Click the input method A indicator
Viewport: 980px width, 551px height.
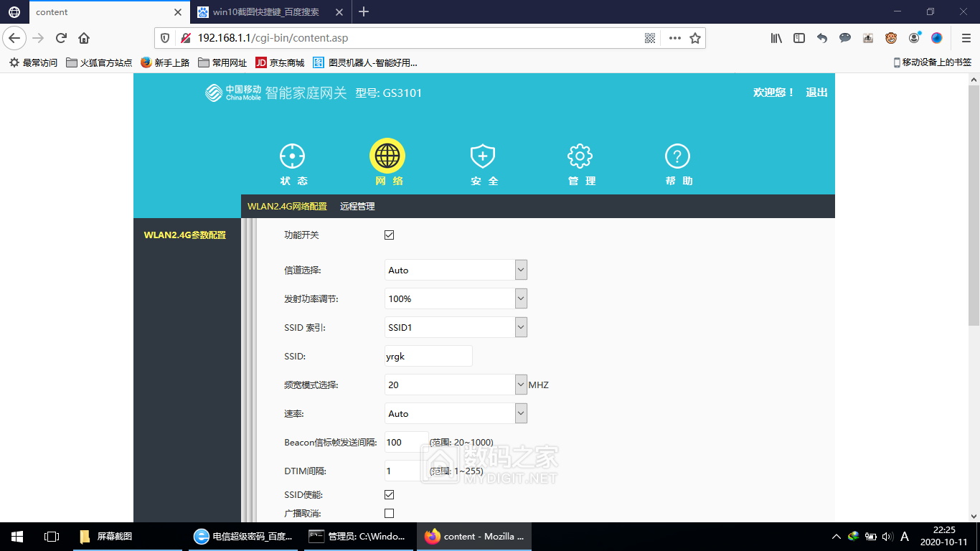pos(905,536)
